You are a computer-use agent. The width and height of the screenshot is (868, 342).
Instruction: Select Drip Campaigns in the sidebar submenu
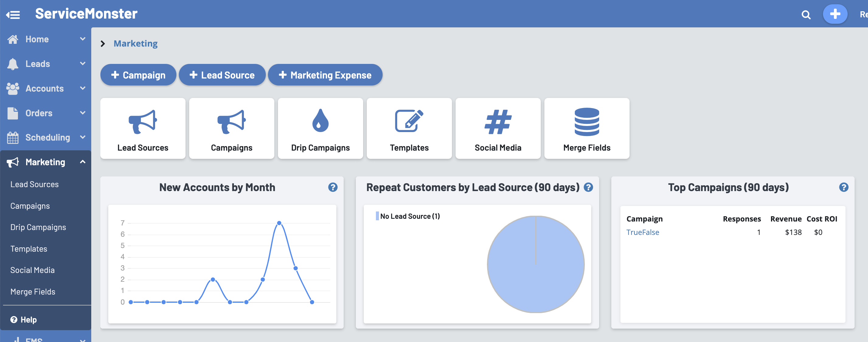[x=38, y=227]
